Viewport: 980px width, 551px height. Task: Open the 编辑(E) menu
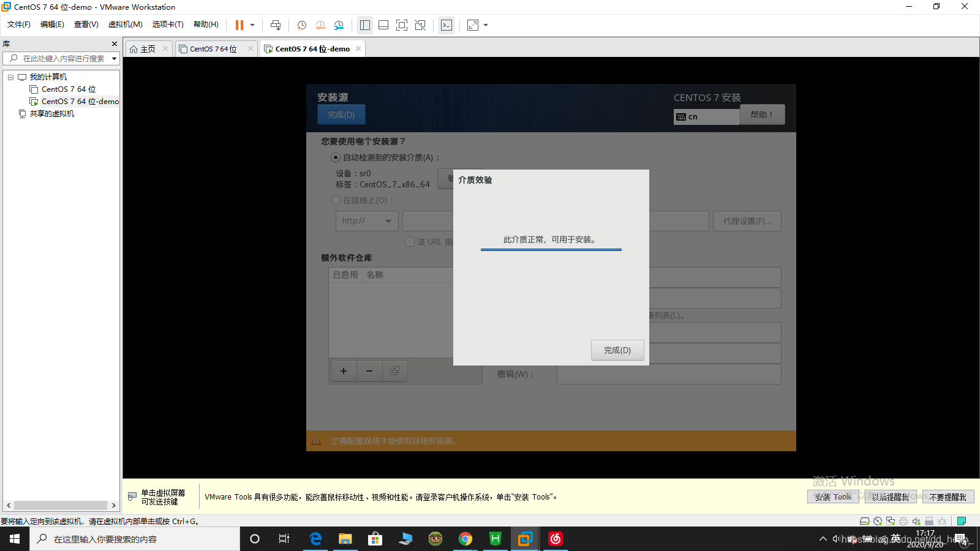pyautogui.click(x=52, y=24)
